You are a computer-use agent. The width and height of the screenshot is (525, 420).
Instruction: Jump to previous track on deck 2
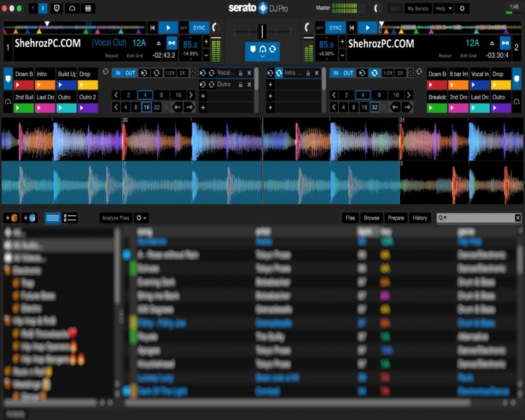click(351, 28)
